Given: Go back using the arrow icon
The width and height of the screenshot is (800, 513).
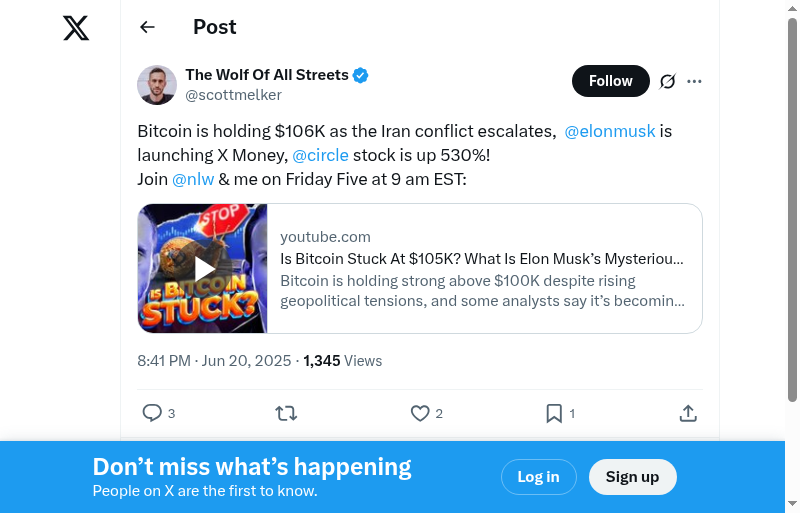Looking at the screenshot, I should pyautogui.click(x=148, y=27).
